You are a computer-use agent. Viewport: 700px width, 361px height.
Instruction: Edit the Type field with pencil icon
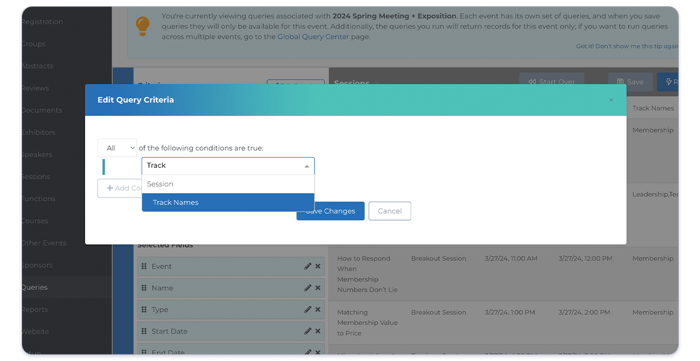(x=308, y=309)
